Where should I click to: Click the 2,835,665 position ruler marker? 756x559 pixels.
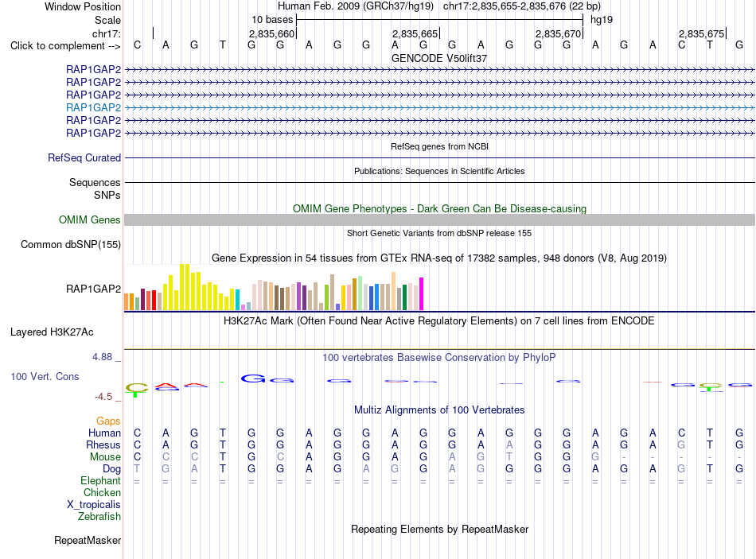(415, 33)
